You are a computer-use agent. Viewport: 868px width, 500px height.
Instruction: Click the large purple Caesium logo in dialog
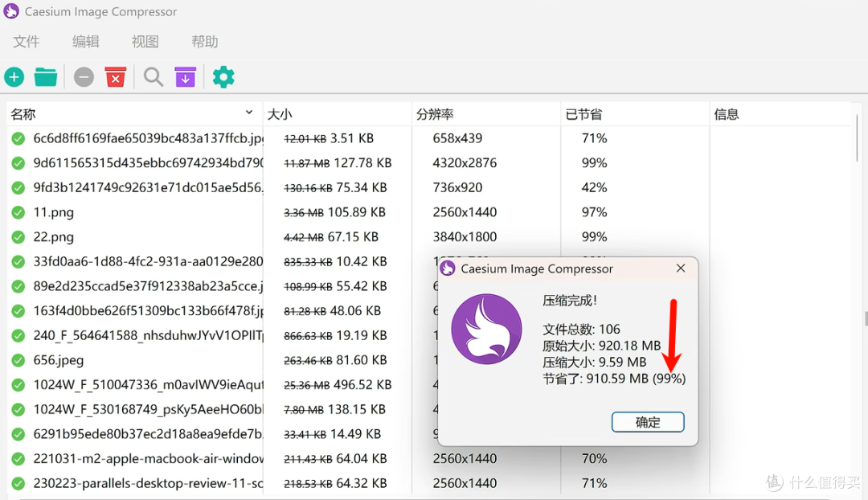pyautogui.click(x=486, y=329)
